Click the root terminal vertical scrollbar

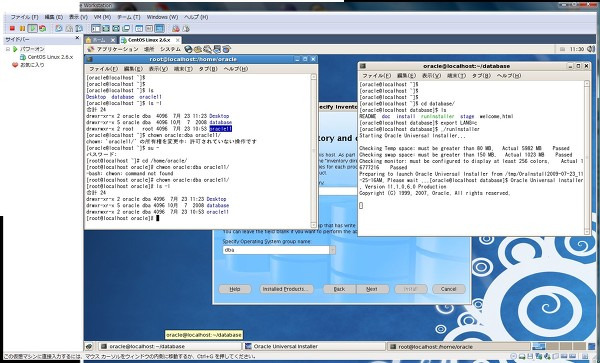314,151
